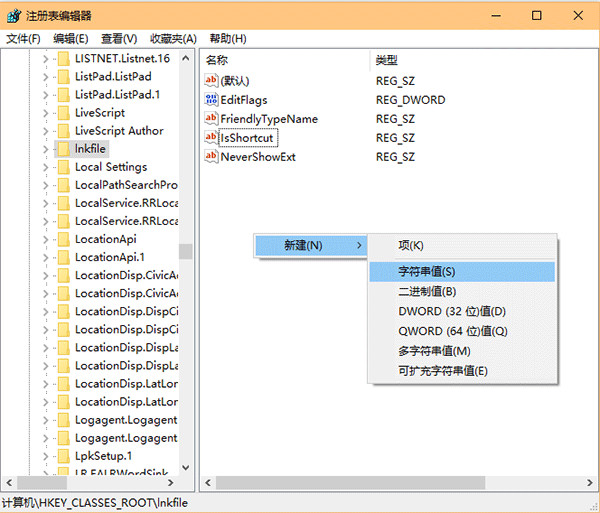This screenshot has height=513, width=600.
Task: Open the 收藏夹(A) menu
Action: tap(173, 38)
